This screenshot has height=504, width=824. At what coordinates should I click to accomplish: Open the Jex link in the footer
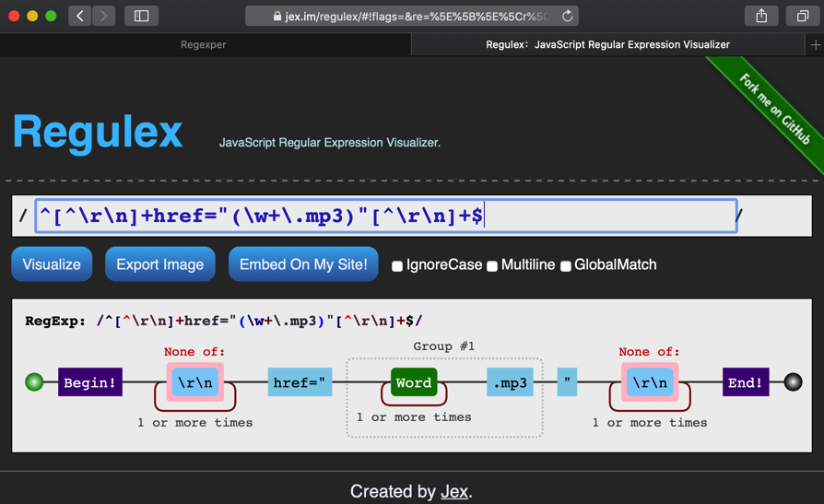[x=454, y=491]
